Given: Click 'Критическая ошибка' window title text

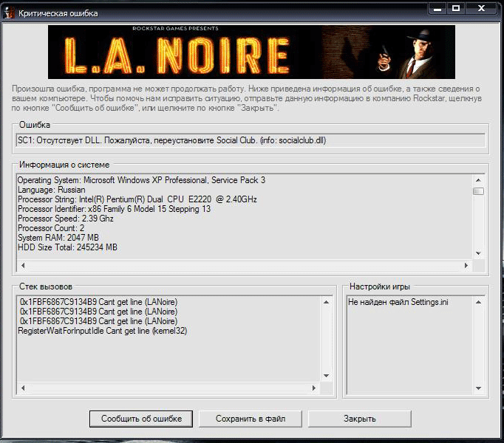Looking at the screenshot, I should click(x=58, y=13).
